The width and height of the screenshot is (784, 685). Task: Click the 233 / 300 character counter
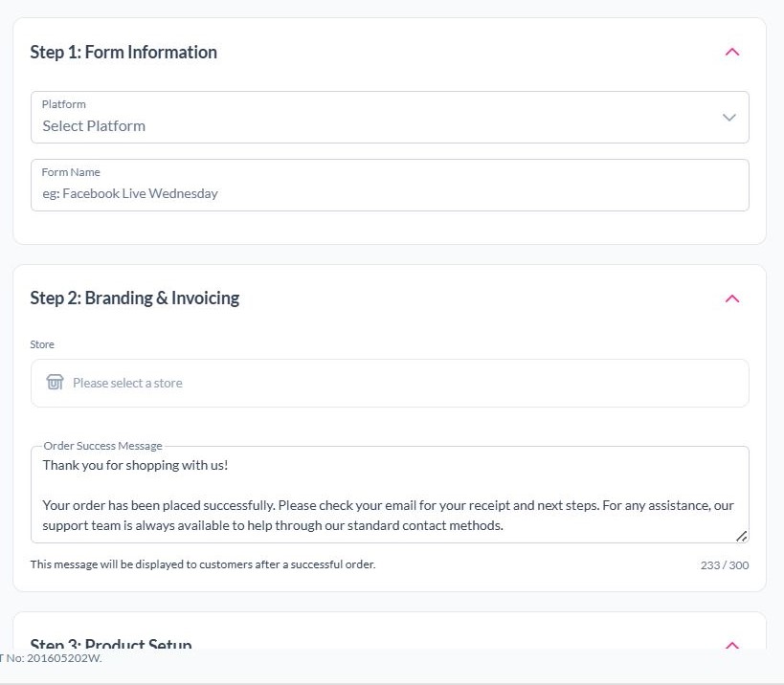coord(725,565)
